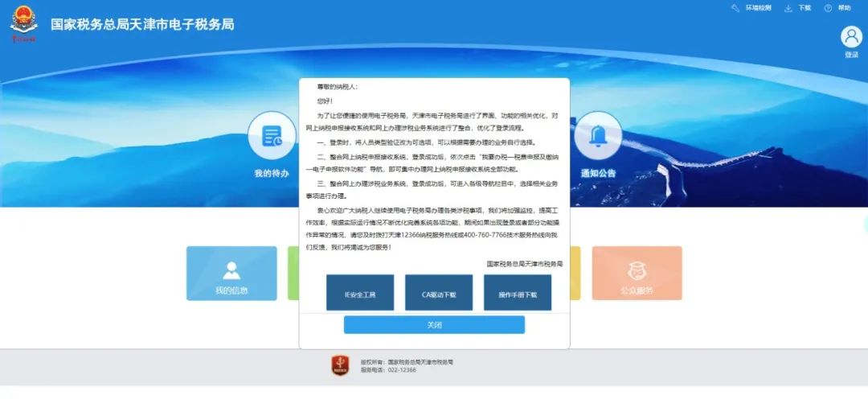This screenshot has width=868, height=420.
Task: Click the 操作手册下载 button
Action: 518,293
